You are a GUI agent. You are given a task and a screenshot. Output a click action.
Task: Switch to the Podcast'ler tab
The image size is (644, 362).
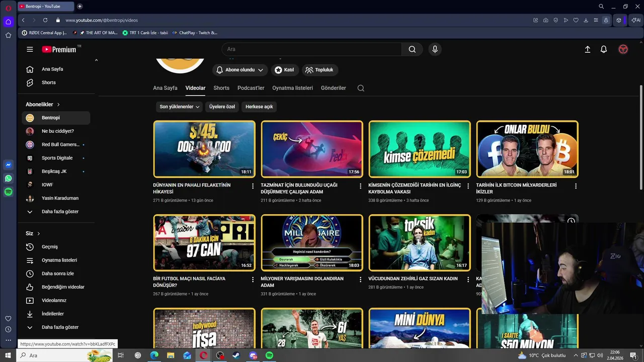point(251,88)
